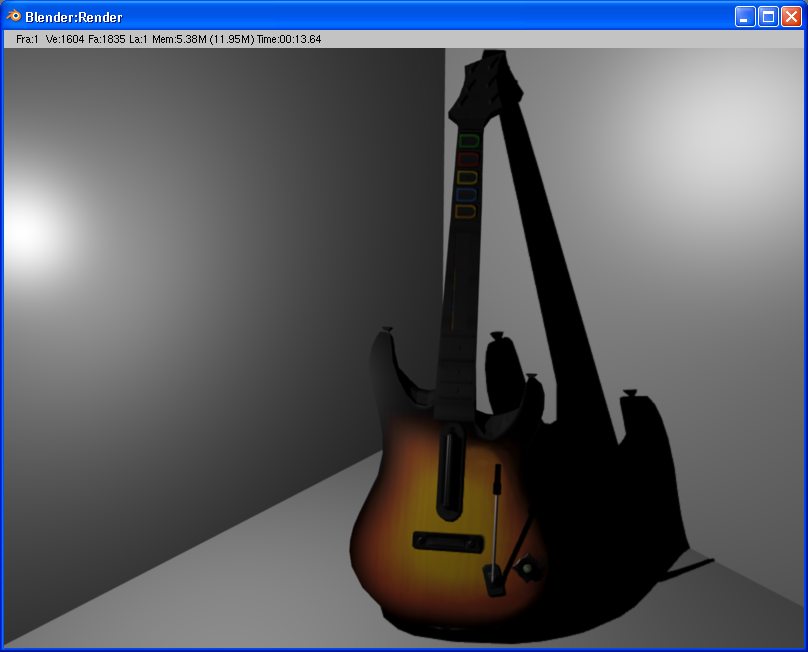
Task: Click the Blender:Render title bar text
Action: tap(74, 18)
